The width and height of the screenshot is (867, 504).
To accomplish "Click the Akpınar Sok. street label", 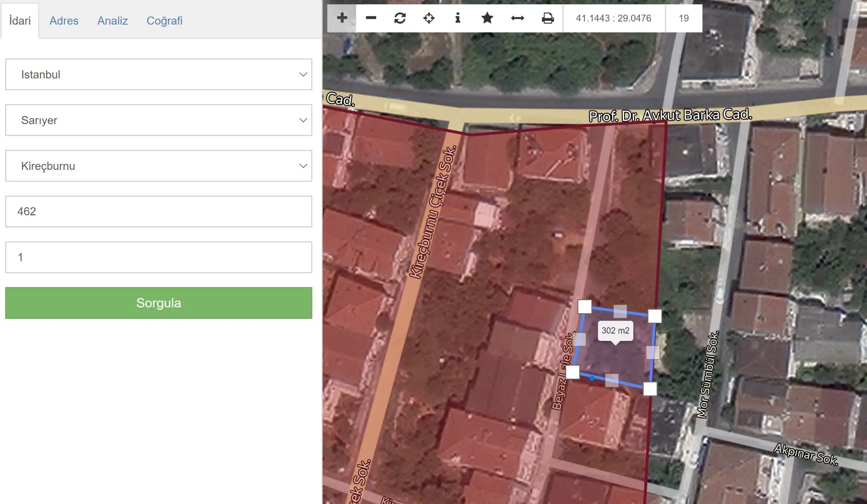I will coord(806,454).
